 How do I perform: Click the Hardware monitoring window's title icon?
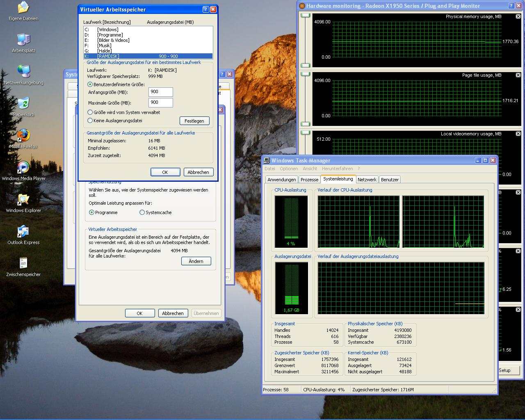302,6
